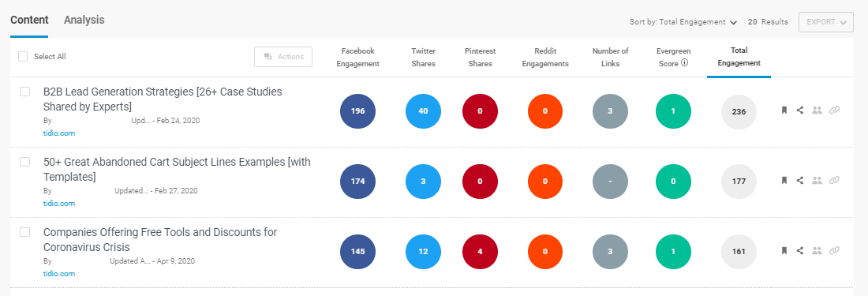The height and width of the screenshot is (296, 868).
Task: Select the Abandoned Cart Subject Lines checkbox
Action: 25,162
